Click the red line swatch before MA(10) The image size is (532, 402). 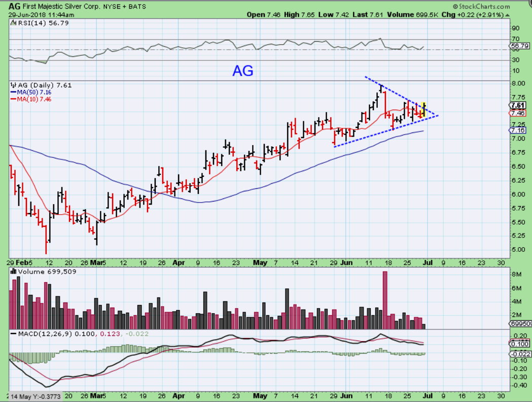pos(14,99)
